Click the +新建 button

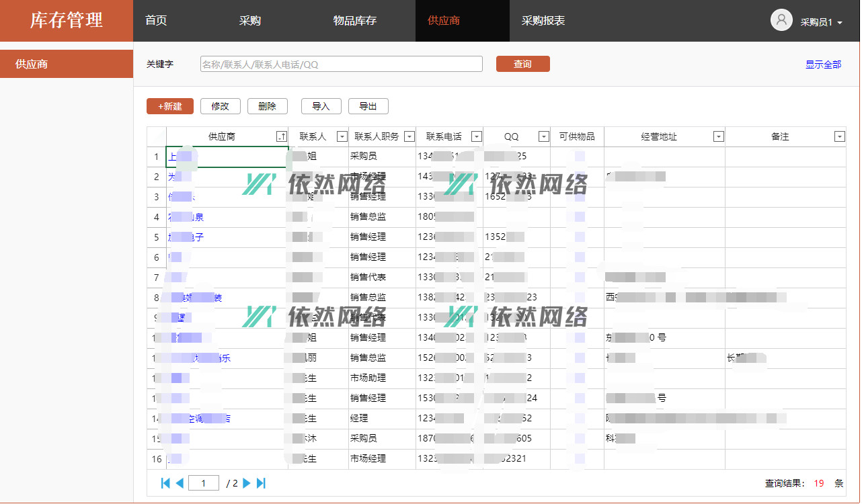pyautogui.click(x=170, y=106)
